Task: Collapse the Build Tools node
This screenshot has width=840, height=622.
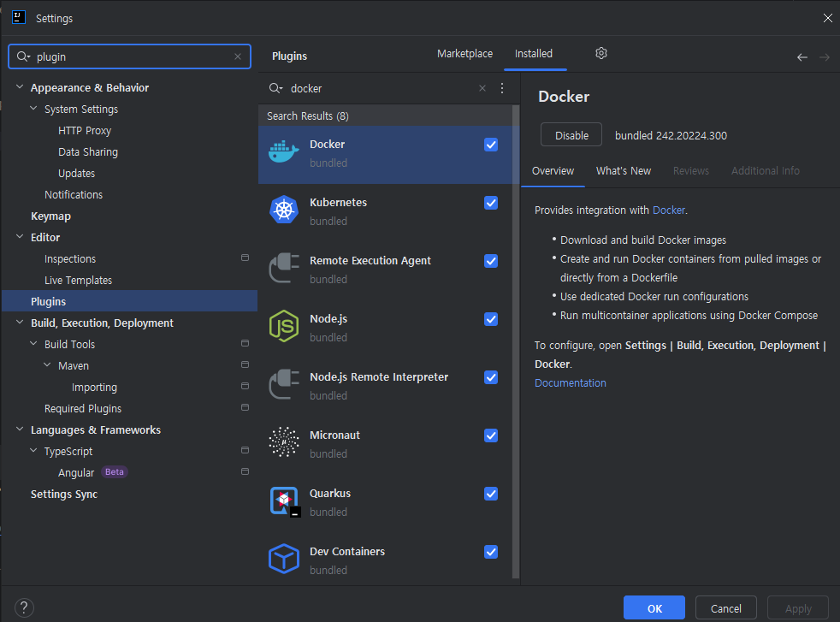Action: 33,343
